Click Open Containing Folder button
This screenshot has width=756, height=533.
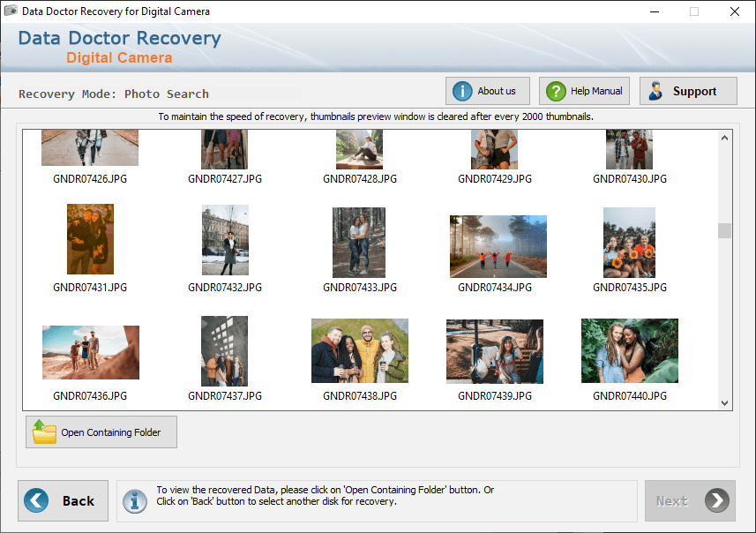101,432
